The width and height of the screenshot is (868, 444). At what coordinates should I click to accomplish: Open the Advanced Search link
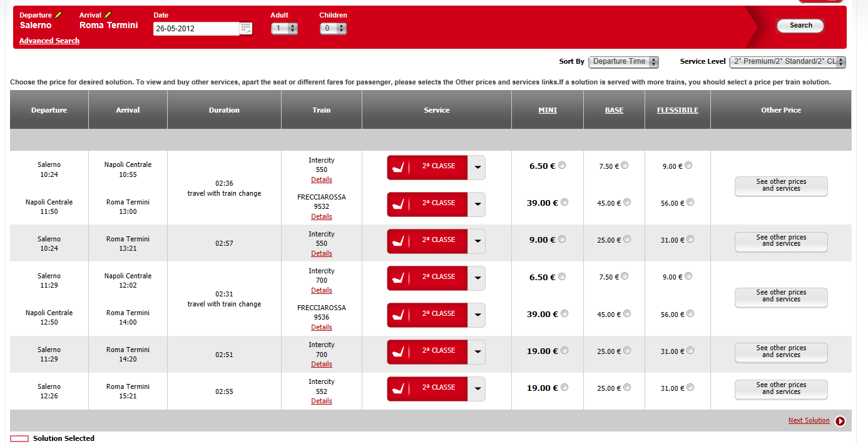[x=49, y=41]
